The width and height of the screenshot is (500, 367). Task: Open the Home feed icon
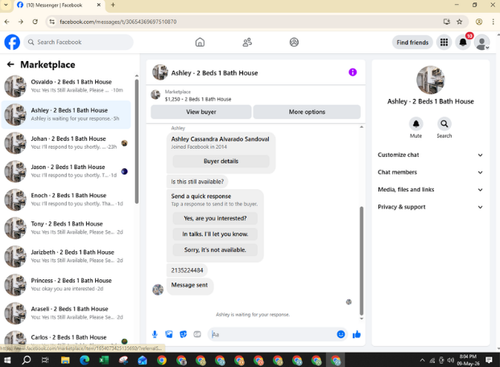click(x=200, y=42)
